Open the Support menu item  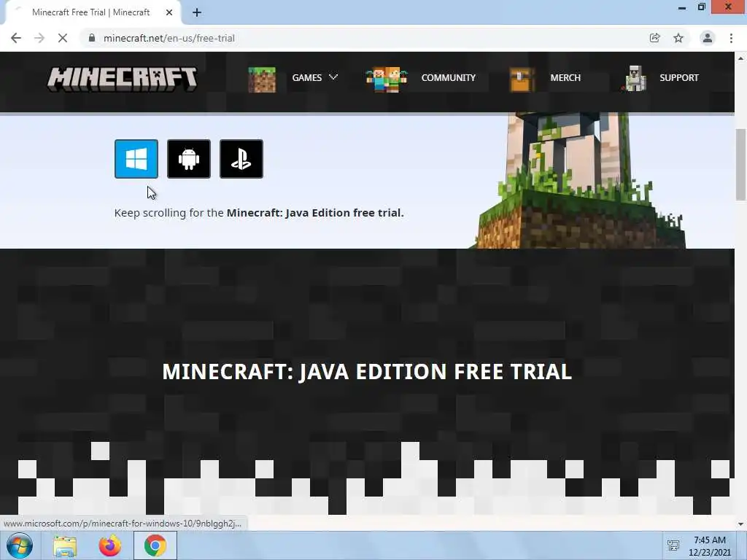679,77
